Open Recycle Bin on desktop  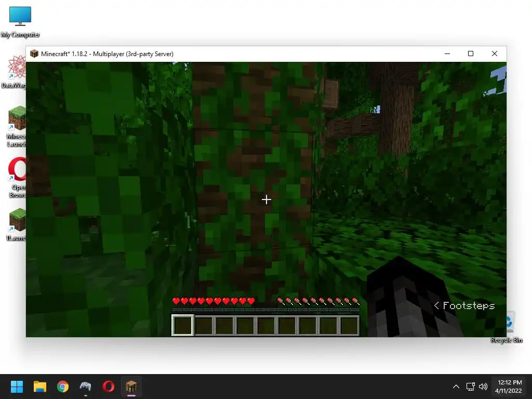click(507, 327)
